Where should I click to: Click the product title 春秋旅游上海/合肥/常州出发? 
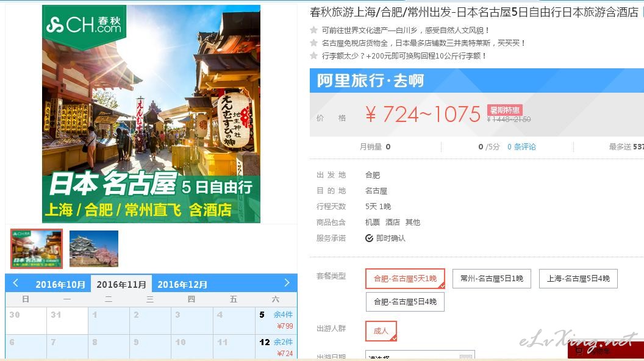click(474, 12)
